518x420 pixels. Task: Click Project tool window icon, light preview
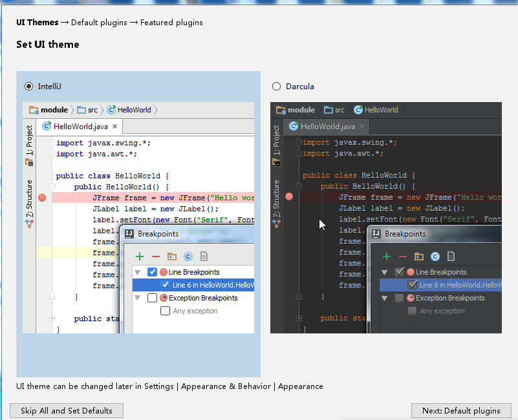pyautogui.click(x=29, y=162)
